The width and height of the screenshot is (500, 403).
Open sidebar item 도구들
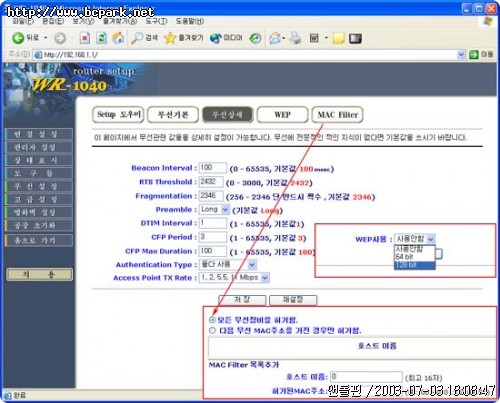coord(39,173)
